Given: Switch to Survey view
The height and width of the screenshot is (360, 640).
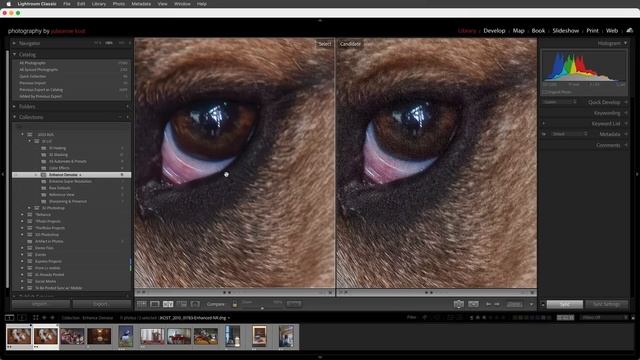Looking at the screenshot, I should pyautogui.click(x=182, y=304).
